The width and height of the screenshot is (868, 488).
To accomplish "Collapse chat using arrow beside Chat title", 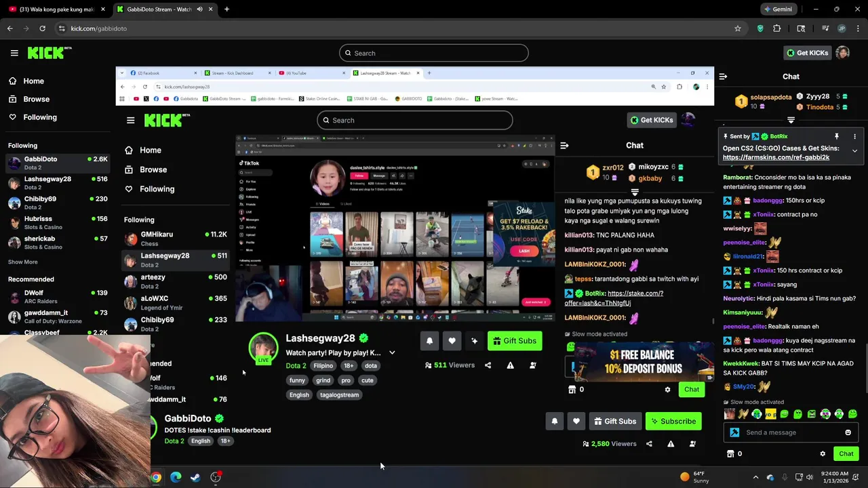I will pyautogui.click(x=723, y=77).
